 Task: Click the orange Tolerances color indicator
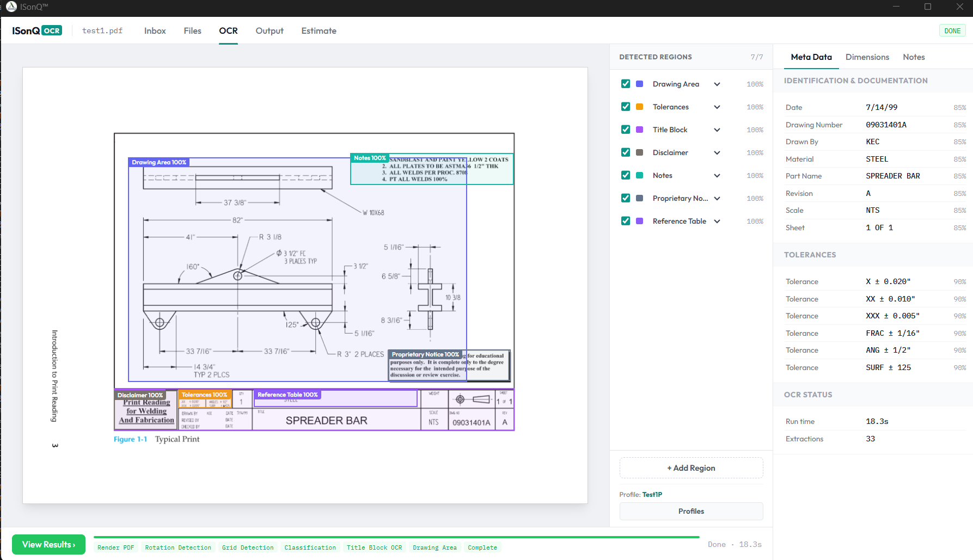point(640,107)
